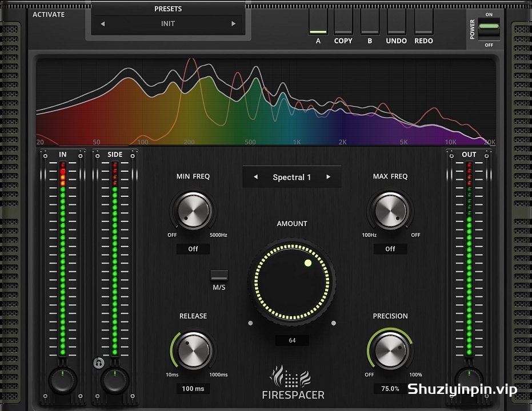Click the 10ms label under RELEASE

(172, 374)
